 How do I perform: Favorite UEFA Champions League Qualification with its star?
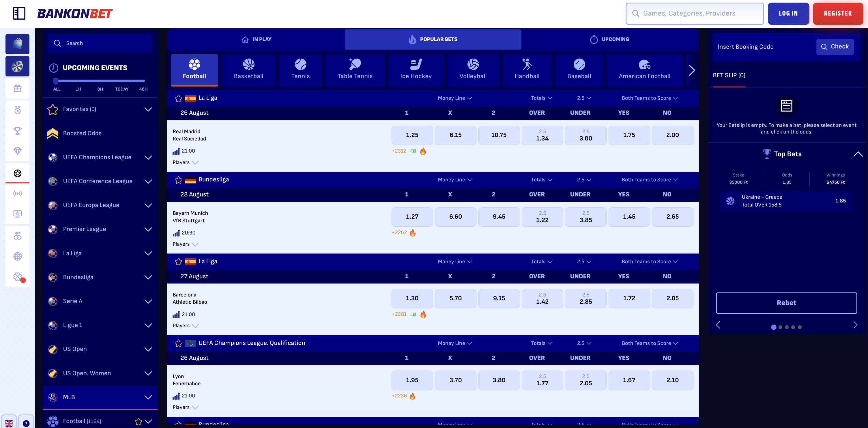[179, 343]
